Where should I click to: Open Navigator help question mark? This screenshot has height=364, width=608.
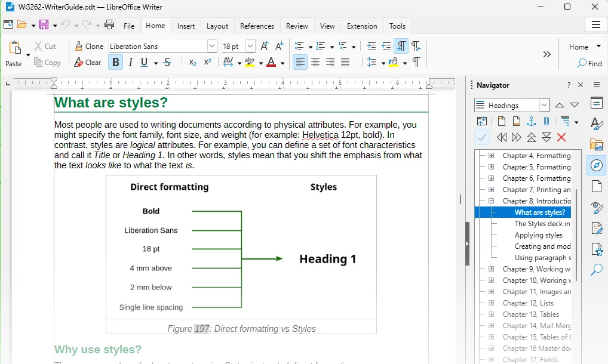click(569, 85)
